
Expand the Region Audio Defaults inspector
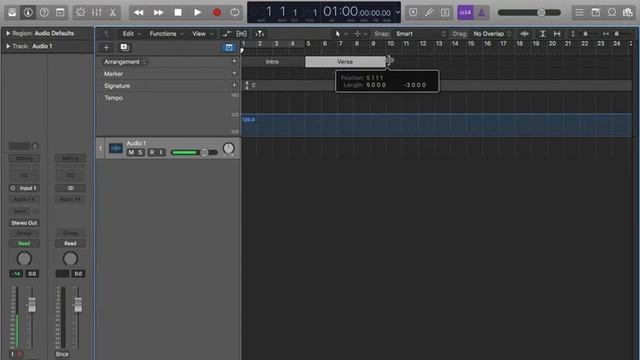tap(8, 33)
